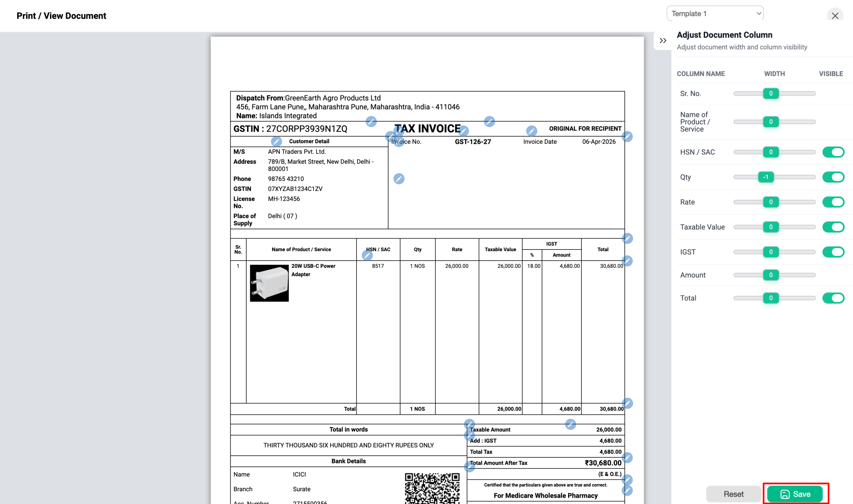This screenshot has width=853, height=504.
Task: Click the USB-C Power Adapter product image
Action: coord(269,283)
